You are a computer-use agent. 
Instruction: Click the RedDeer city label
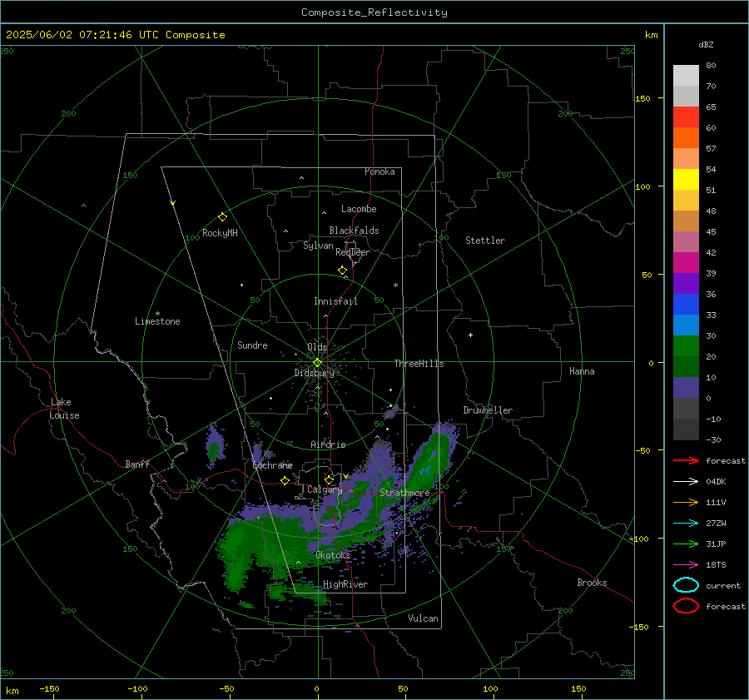[353, 252]
